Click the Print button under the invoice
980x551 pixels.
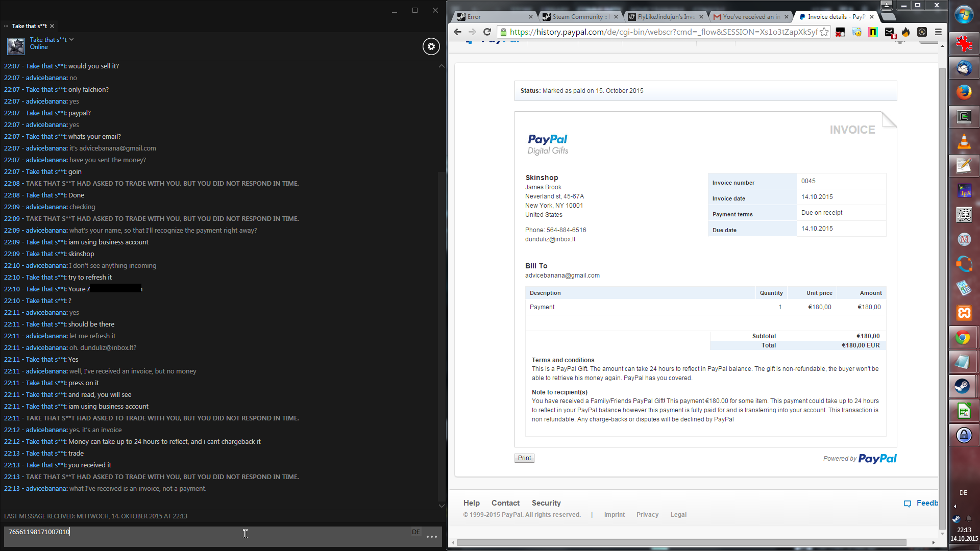click(524, 458)
